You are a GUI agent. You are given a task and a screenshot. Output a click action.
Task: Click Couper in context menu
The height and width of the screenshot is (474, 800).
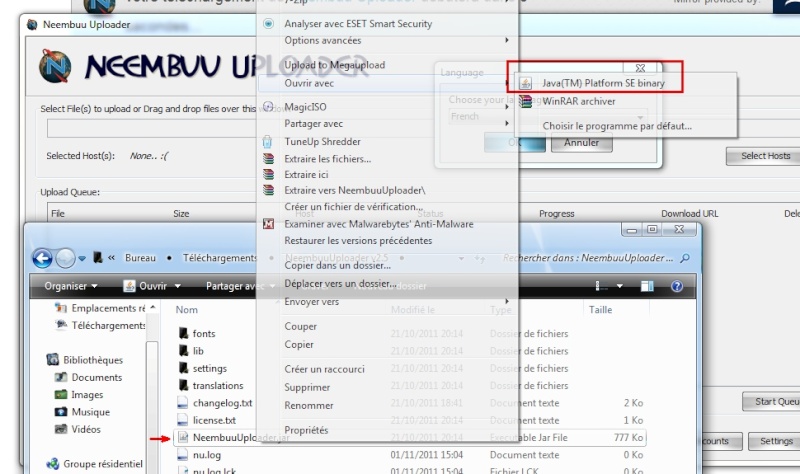301,326
